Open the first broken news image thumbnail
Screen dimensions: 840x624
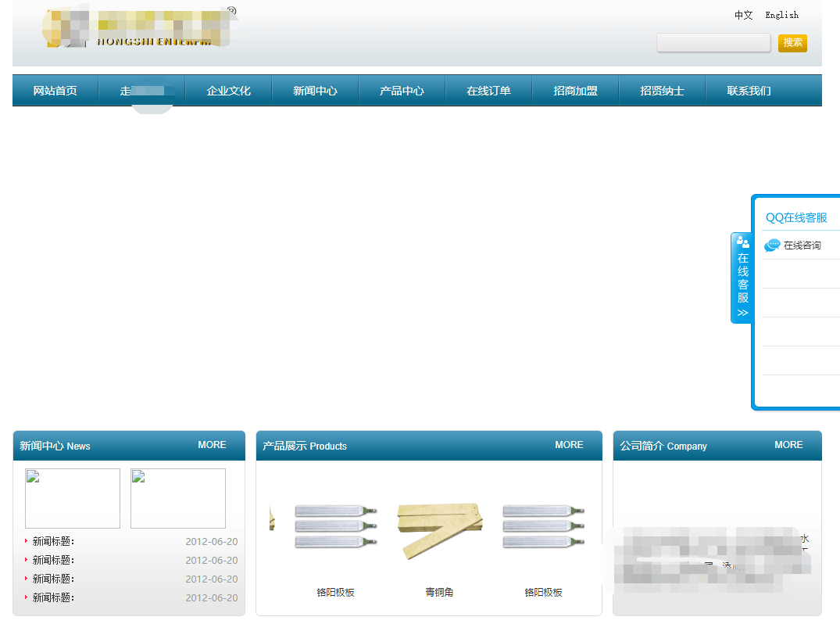click(73, 498)
